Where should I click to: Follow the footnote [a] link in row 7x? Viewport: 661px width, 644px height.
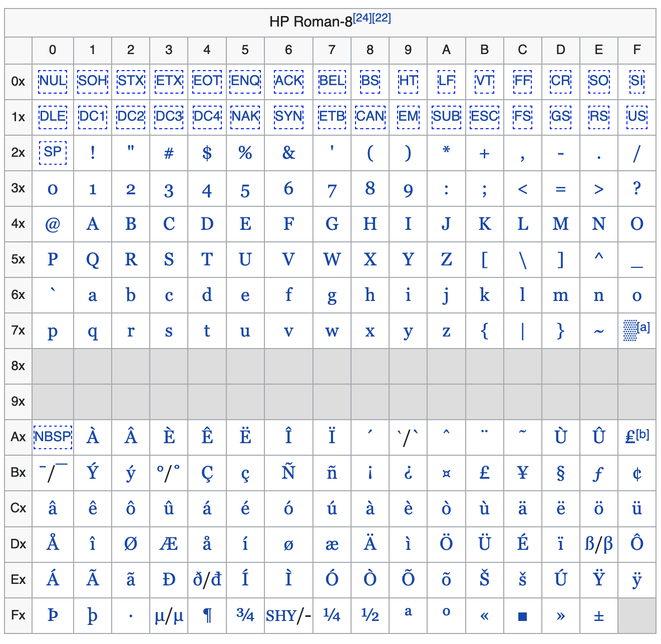[644, 328]
